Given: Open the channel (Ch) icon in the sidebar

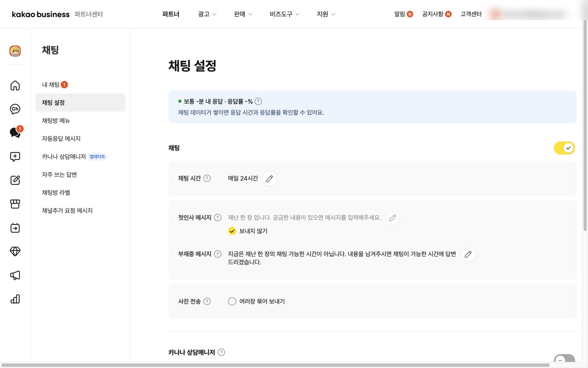Looking at the screenshot, I should click(15, 109).
